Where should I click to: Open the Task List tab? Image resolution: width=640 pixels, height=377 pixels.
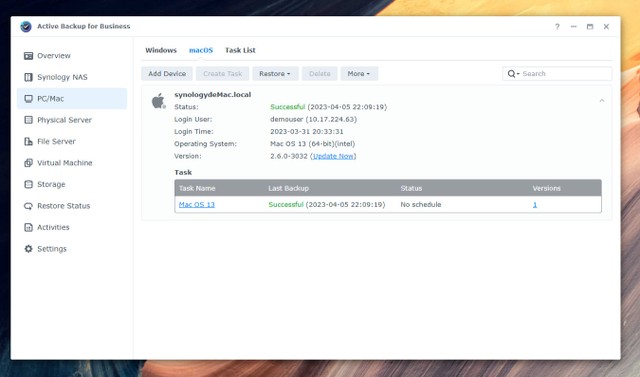tap(240, 50)
